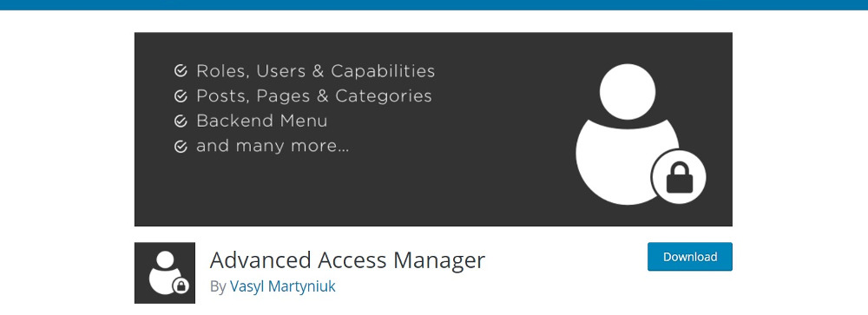Viewport: 868px width, 315px height.
Task: Click checkmark icon beside Roles, Users & Capabilities
Action: click(x=181, y=71)
